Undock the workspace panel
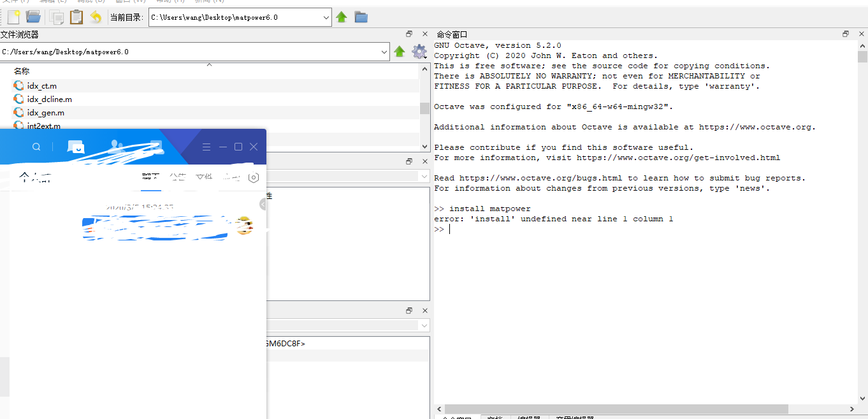The image size is (868, 419). [409, 161]
